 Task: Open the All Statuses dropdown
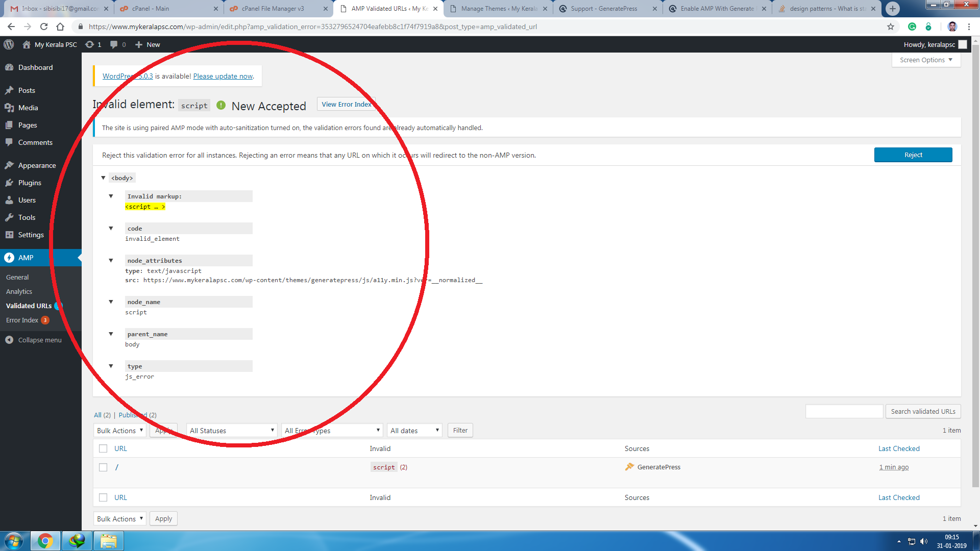click(x=232, y=431)
